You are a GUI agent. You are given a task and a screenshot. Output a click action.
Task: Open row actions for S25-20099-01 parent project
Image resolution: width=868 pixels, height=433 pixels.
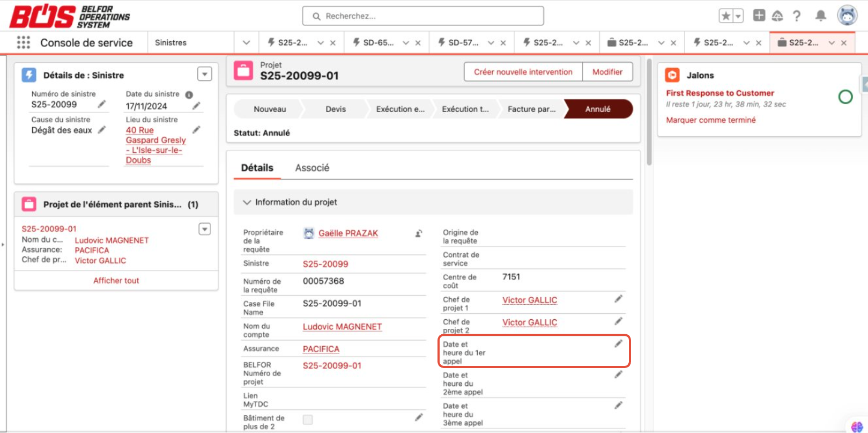(x=205, y=229)
